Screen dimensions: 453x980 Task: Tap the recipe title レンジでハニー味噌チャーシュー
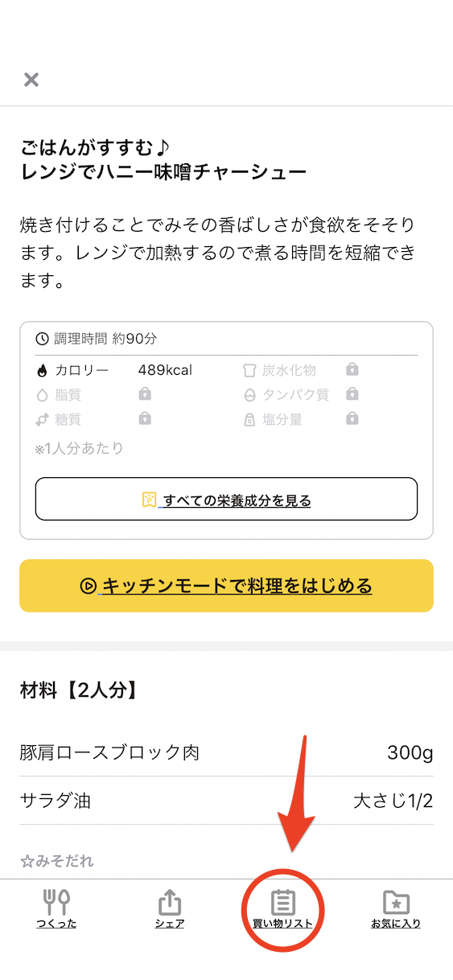click(163, 171)
